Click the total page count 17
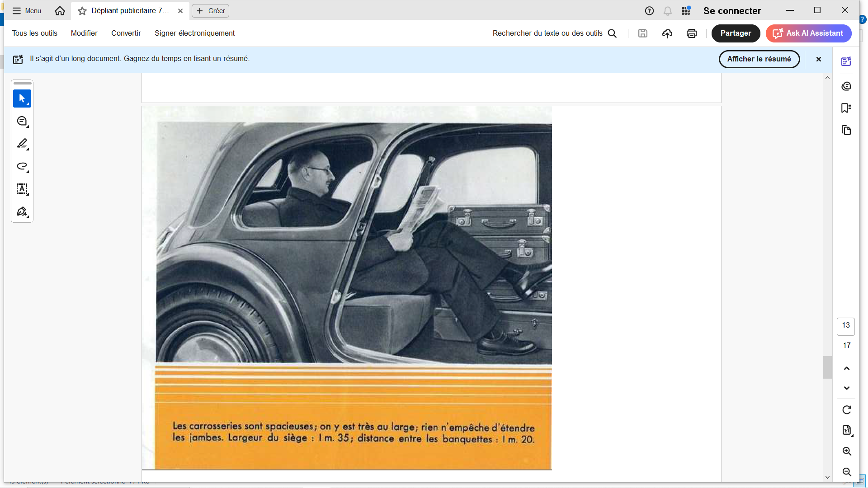This screenshot has height=488, width=868. (847, 346)
